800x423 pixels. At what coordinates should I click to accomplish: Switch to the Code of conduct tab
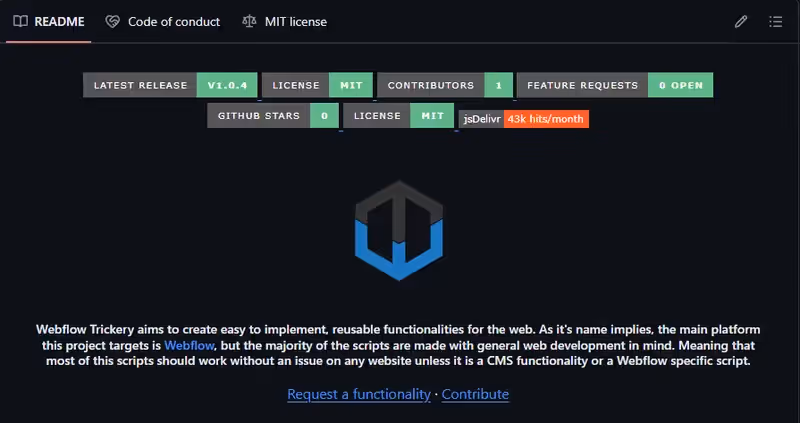(163, 21)
